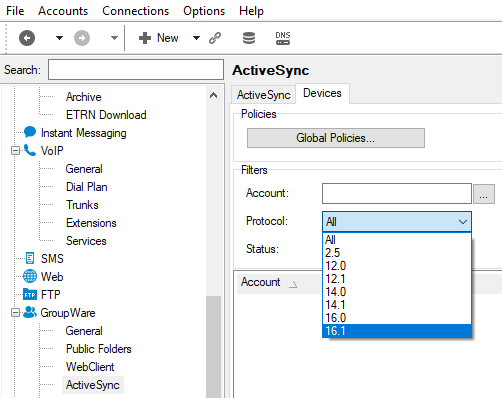Click the database storage toolbar icon

pyautogui.click(x=249, y=38)
